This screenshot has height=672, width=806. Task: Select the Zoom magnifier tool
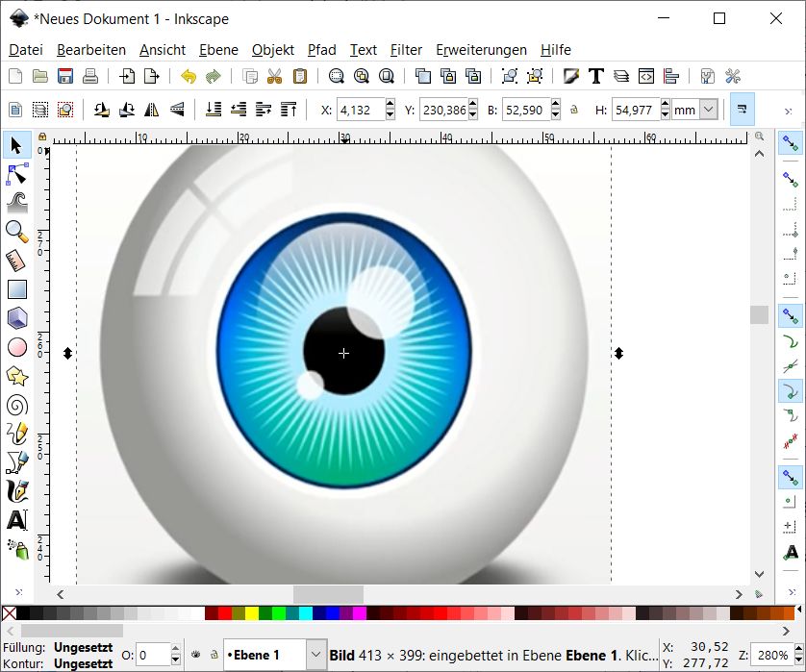16,231
